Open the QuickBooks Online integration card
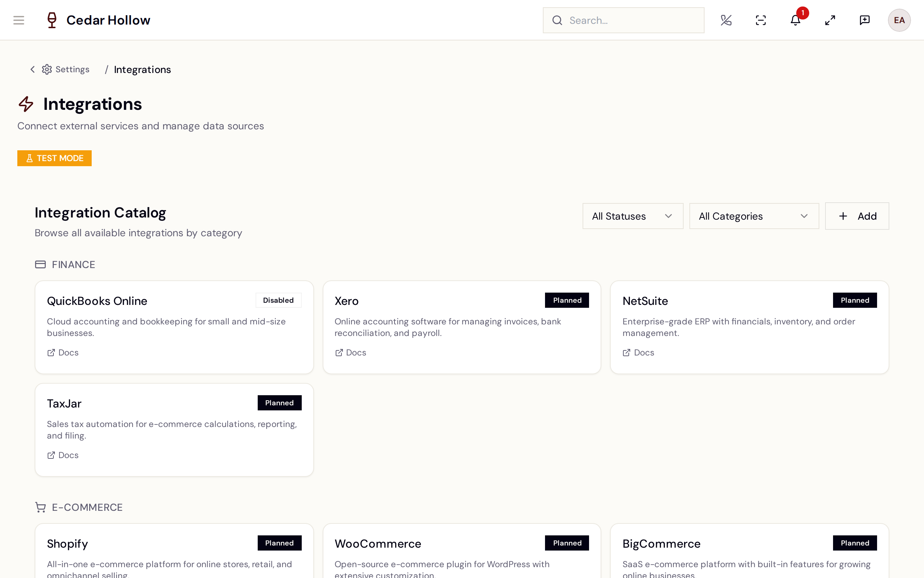The image size is (924, 578). 174,327
